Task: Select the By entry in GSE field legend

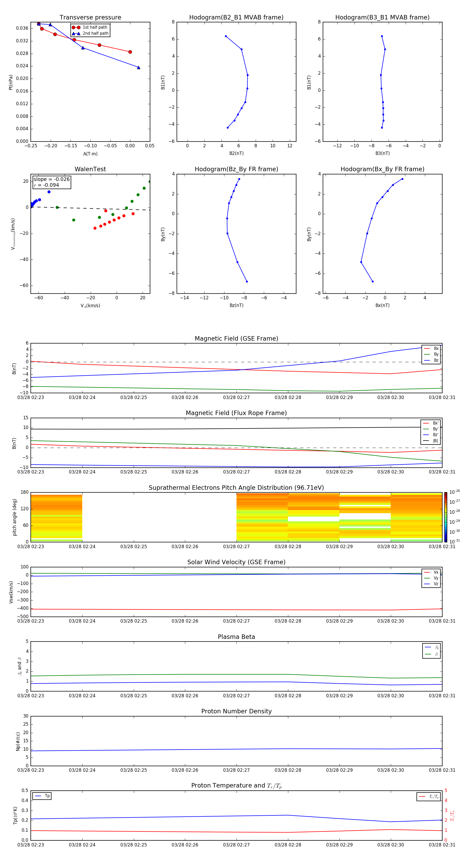Action: click(431, 354)
